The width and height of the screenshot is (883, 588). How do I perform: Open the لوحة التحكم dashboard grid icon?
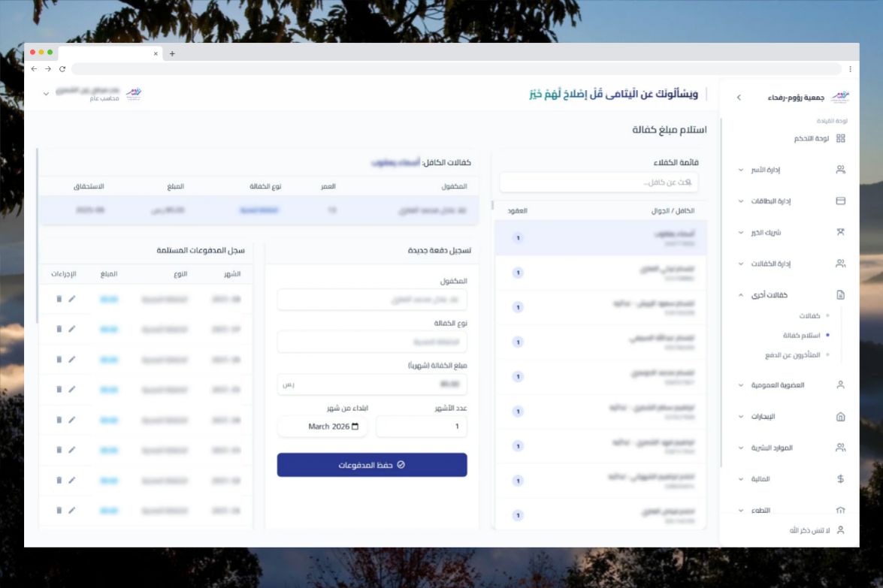click(840, 138)
